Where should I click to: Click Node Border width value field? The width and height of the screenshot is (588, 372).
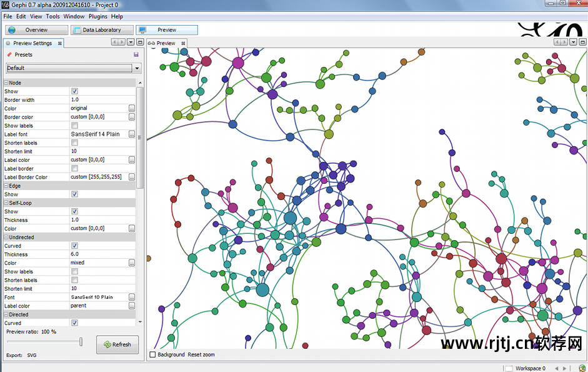(102, 99)
